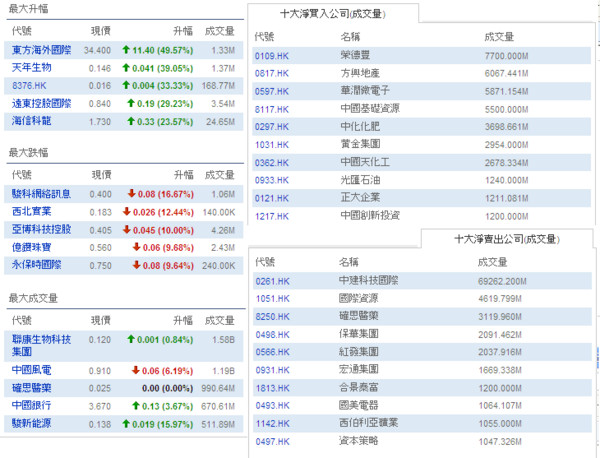Image resolution: width=600 pixels, height=458 pixels.
Task: Click 確思醫藥 in the net sell table
Action: tap(359, 316)
